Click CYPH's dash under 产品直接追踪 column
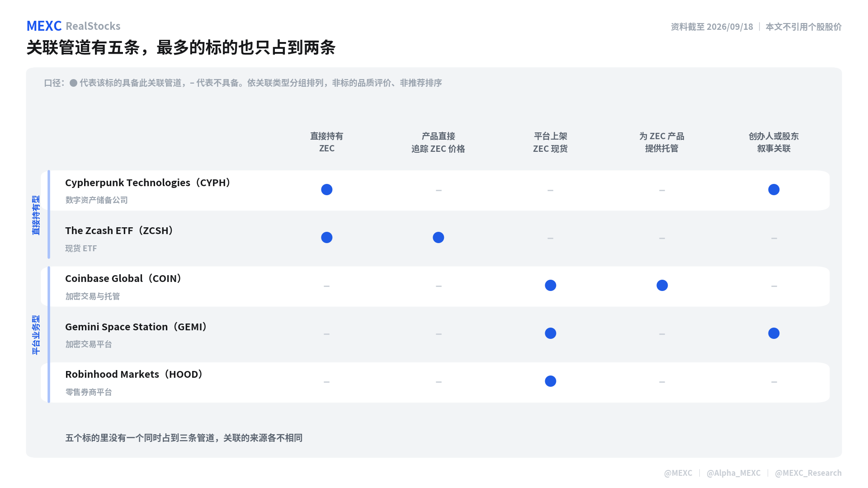This screenshot has height=488, width=868. [439, 190]
